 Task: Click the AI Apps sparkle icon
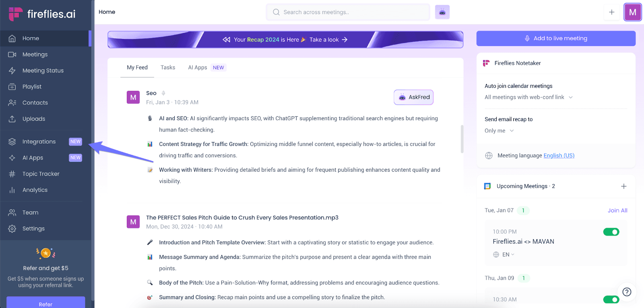coord(12,158)
